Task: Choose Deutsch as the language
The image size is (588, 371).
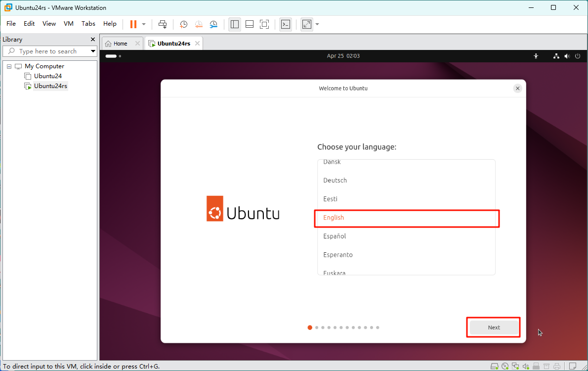Action: coord(406,180)
